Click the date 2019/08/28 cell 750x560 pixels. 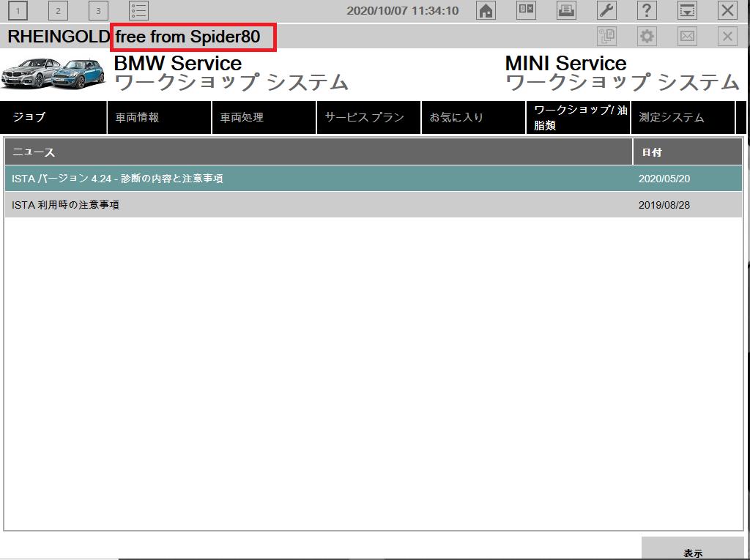click(x=664, y=205)
